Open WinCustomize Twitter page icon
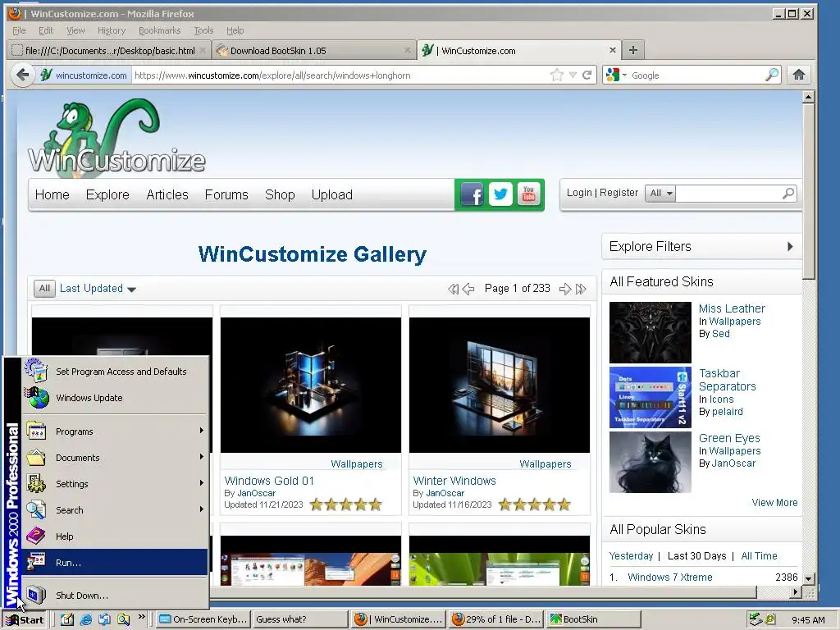Viewport: 840px width, 630px height. pos(500,194)
